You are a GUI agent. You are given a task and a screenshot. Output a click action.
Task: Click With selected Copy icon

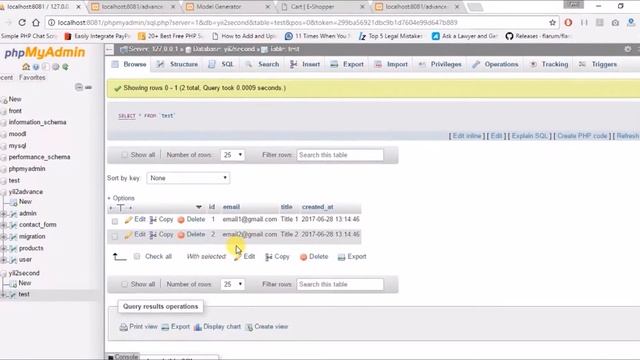(x=269, y=257)
